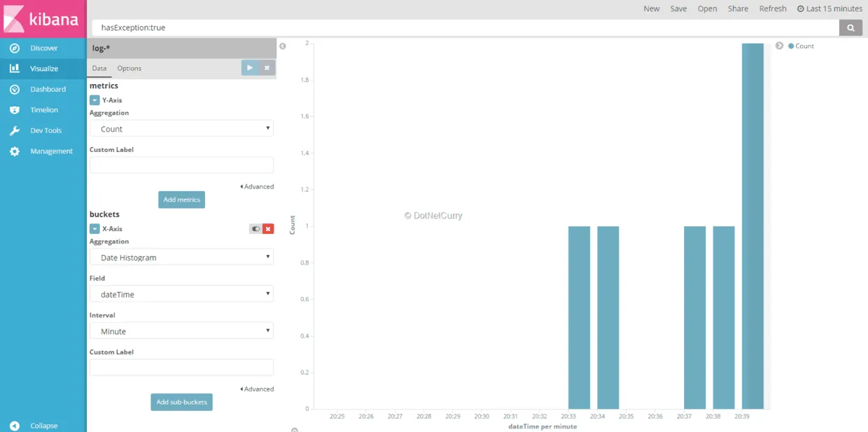Click Open in the top menu

tap(707, 9)
